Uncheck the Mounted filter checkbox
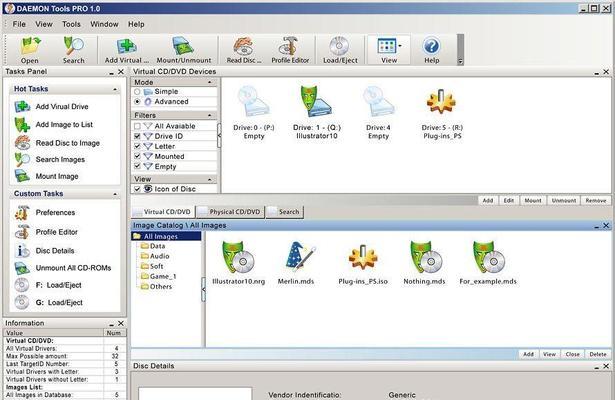Image resolution: width=615 pixels, height=400 pixels. click(x=137, y=156)
